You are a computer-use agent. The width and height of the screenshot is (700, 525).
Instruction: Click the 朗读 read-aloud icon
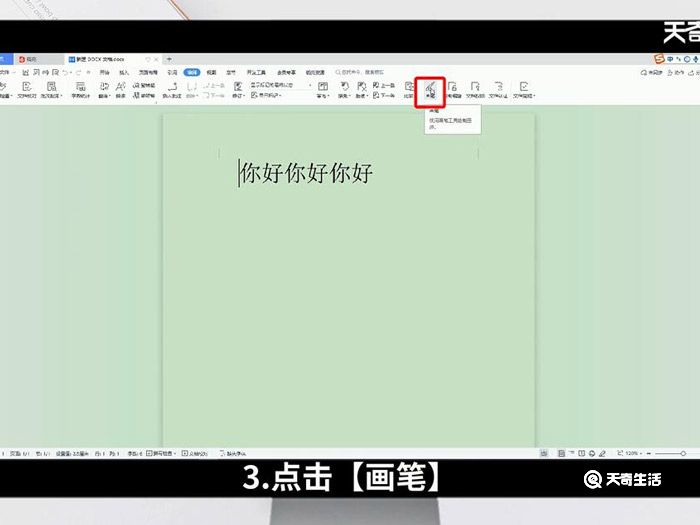(x=121, y=89)
